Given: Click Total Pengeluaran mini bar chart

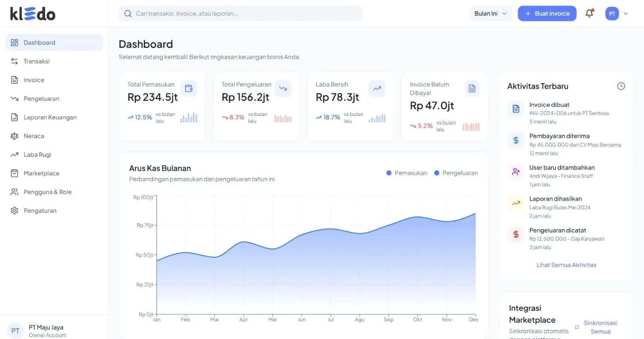Looking at the screenshot, I should tap(283, 118).
